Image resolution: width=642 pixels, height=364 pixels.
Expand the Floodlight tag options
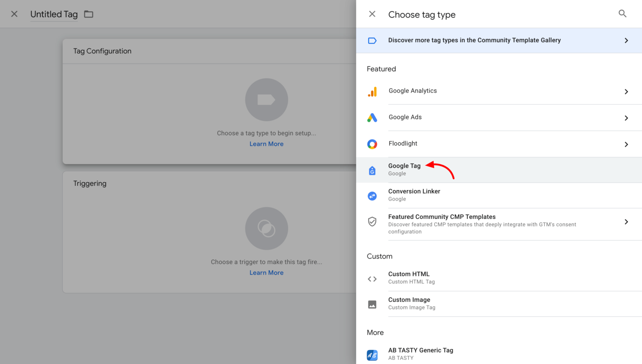pyautogui.click(x=626, y=144)
